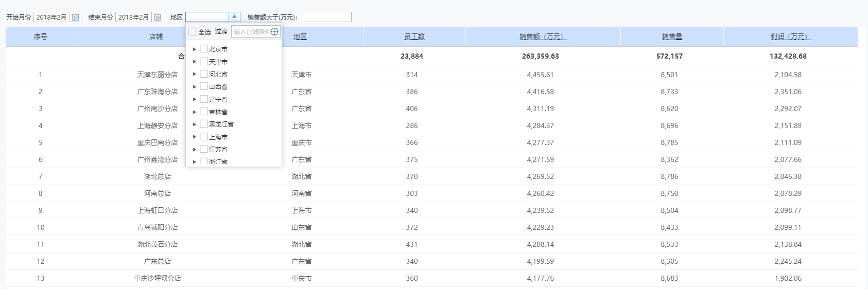Viewport: 868px width, 289px height.
Task: Sort by 销售额（万元） column header
Action: pos(543,37)
